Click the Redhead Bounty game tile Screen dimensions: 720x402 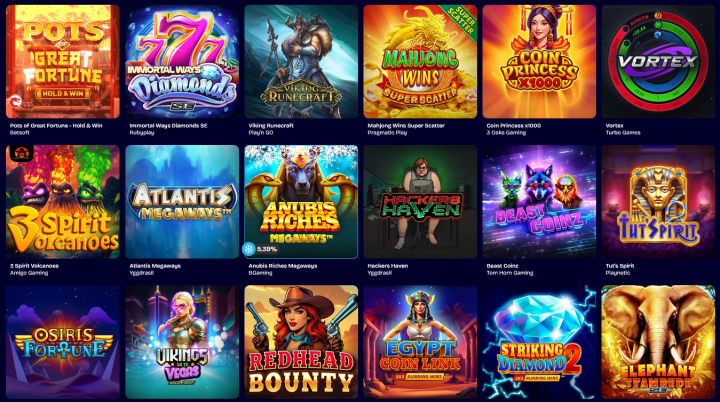301,342
